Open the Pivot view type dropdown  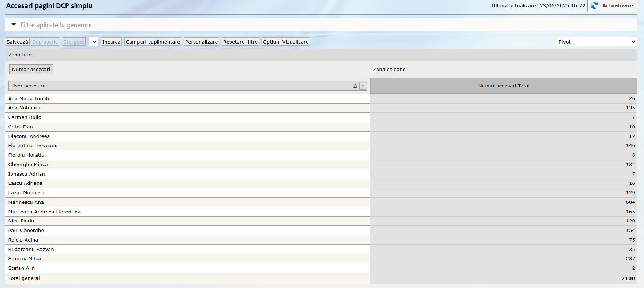[596, 42]
